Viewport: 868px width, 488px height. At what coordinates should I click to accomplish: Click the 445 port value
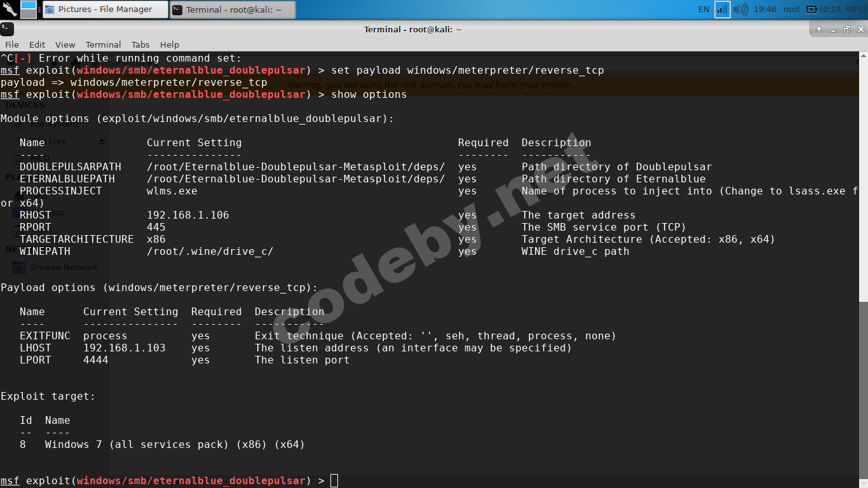[156, 227]
